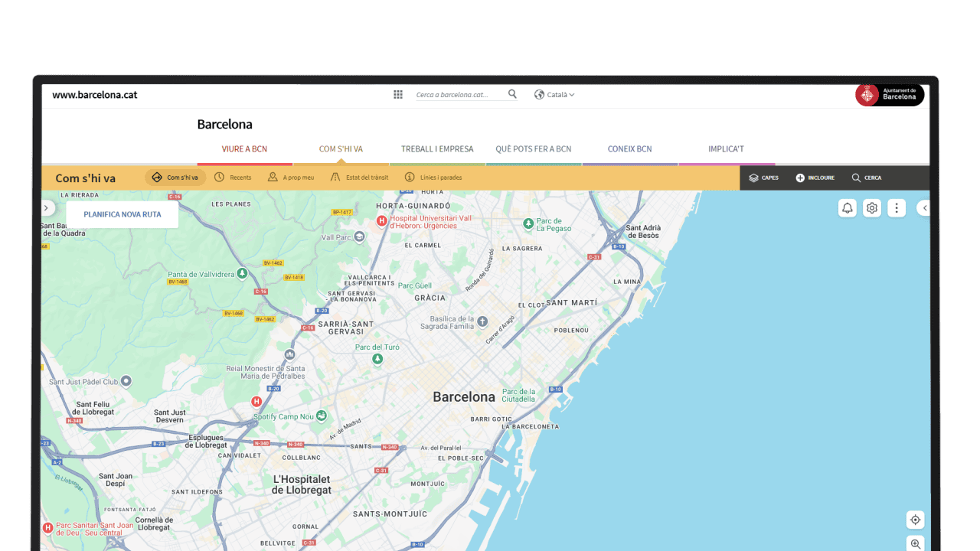
Task: Click the CERCA search button
Action: 867,178
